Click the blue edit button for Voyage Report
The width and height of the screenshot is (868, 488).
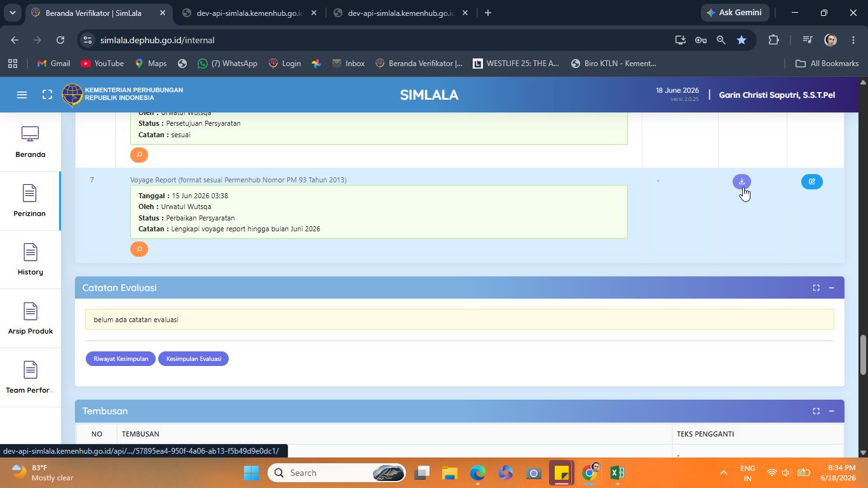coord(811,182)
